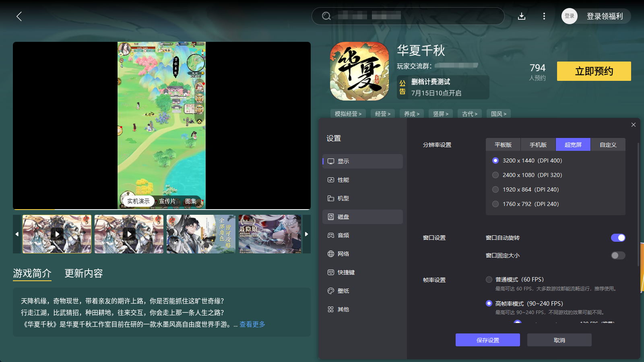Expand the 古代 tag
Screen dimensions: 644x362
click(470, 114)
